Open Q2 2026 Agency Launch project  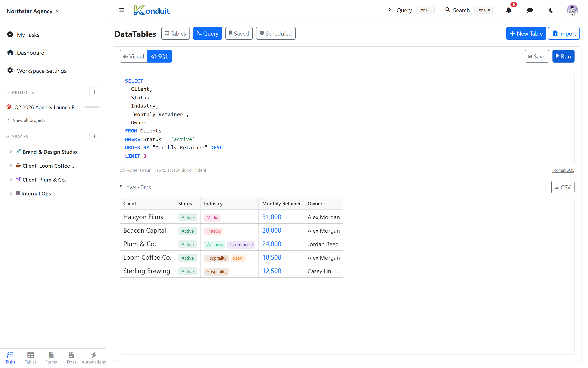pyautogui.click(x=46, y=107)
